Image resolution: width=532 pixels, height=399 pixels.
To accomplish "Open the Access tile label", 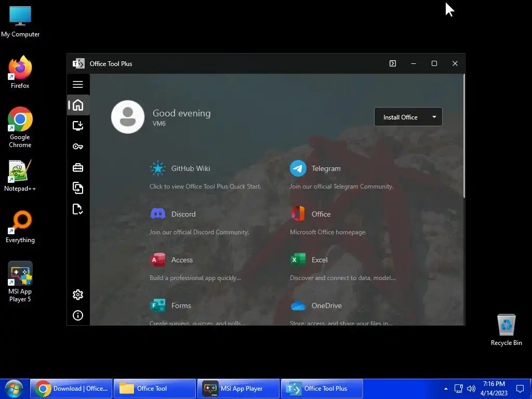I will point(182,260).
